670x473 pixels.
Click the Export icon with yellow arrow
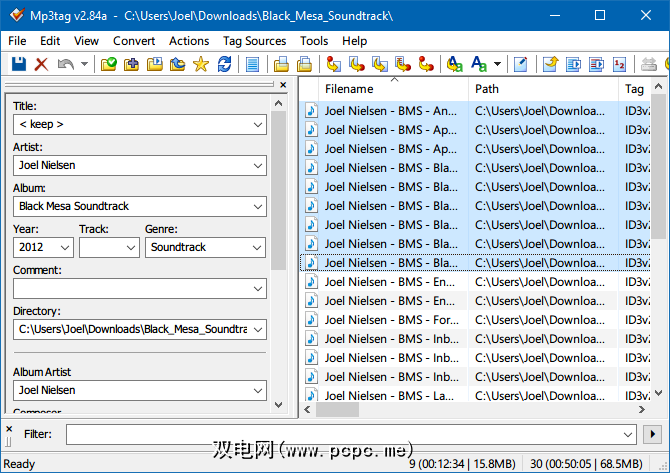point(550,65)
